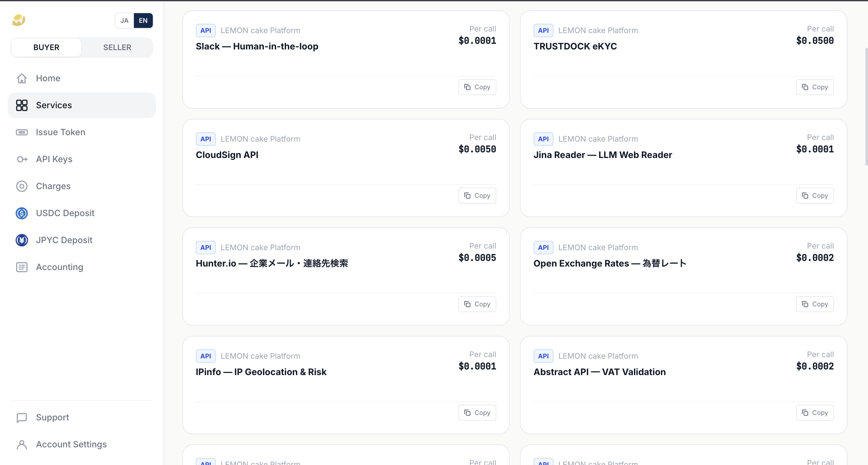Click the $0.0050 price on CloudSign card
The width and height of the screenshot is (868, 465).
477,149
